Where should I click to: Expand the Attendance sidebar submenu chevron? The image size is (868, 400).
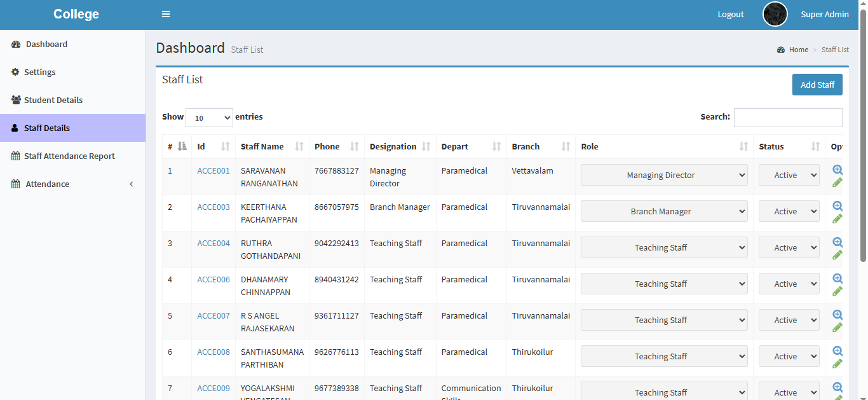pyautogui.click(x=132, y=184)
